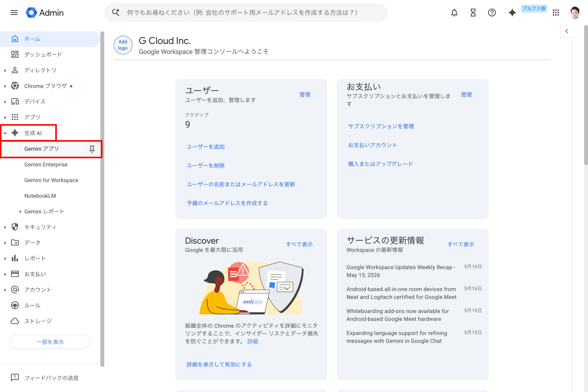588x392 pixels.
Task: Click the search input field
Action: 246,13
